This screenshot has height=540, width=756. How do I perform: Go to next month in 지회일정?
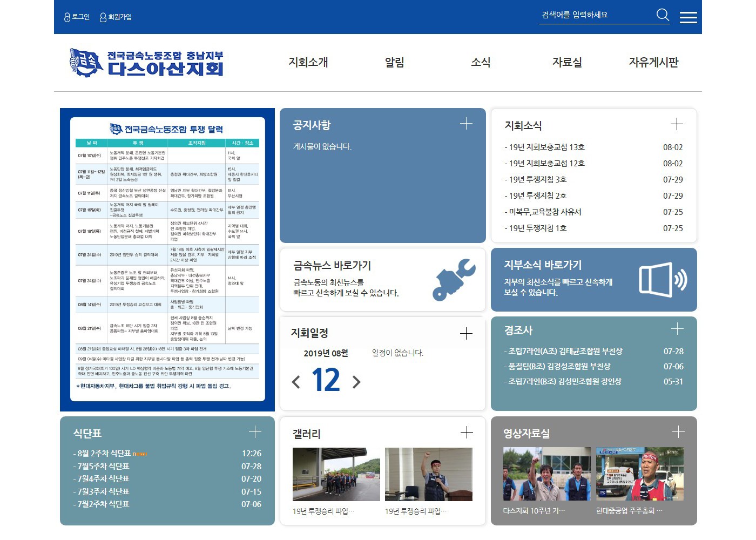tap(356, 382)
